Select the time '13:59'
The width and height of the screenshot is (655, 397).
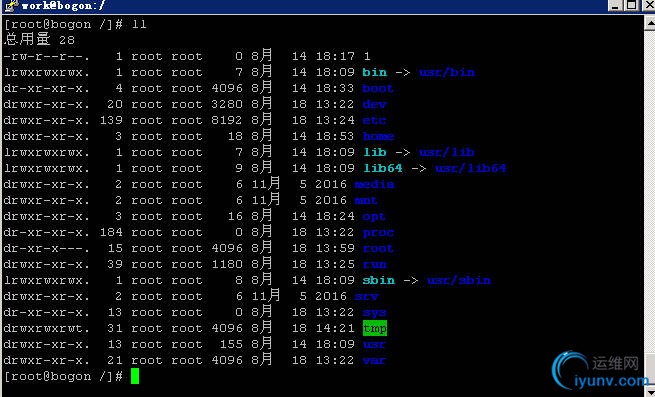(x=335, y=248)
